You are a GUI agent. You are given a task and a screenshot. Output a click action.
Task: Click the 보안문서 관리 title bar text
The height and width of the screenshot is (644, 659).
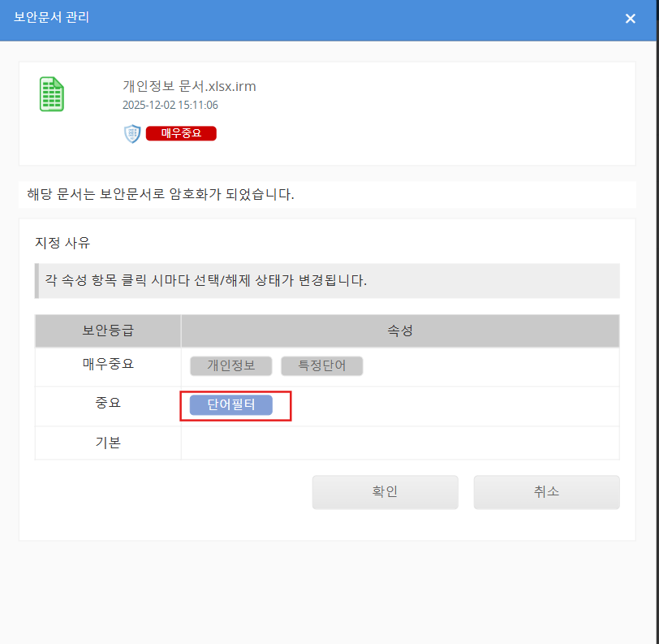pyautogui.click(x=51, y=18)
